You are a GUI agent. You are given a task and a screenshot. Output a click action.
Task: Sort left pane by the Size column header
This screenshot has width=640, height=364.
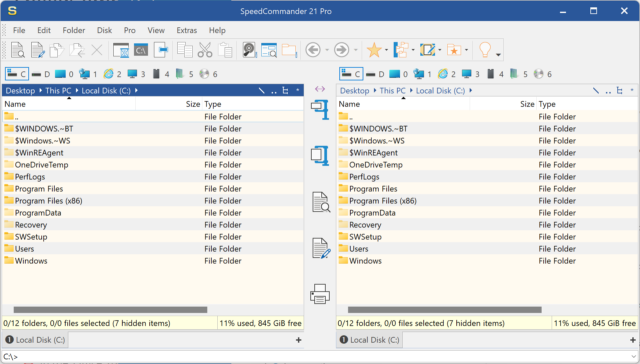pos(169,104)
